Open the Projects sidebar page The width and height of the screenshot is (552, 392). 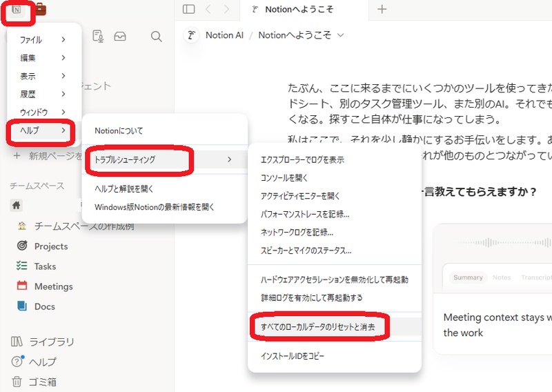[51, 246]
